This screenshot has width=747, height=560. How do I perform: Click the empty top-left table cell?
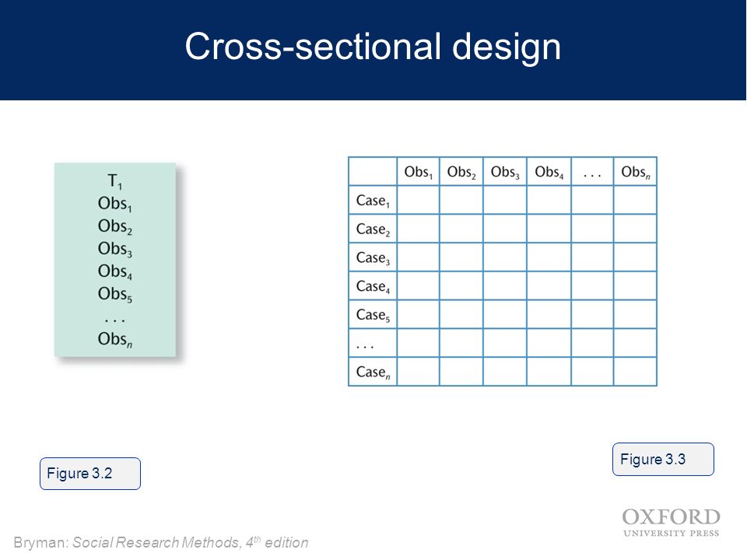pos(373,171)
